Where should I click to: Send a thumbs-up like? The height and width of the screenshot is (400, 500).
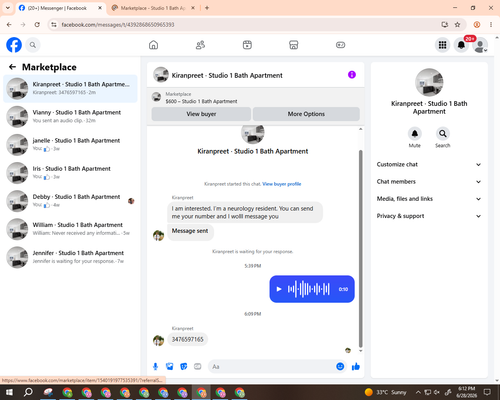[356, 367]
